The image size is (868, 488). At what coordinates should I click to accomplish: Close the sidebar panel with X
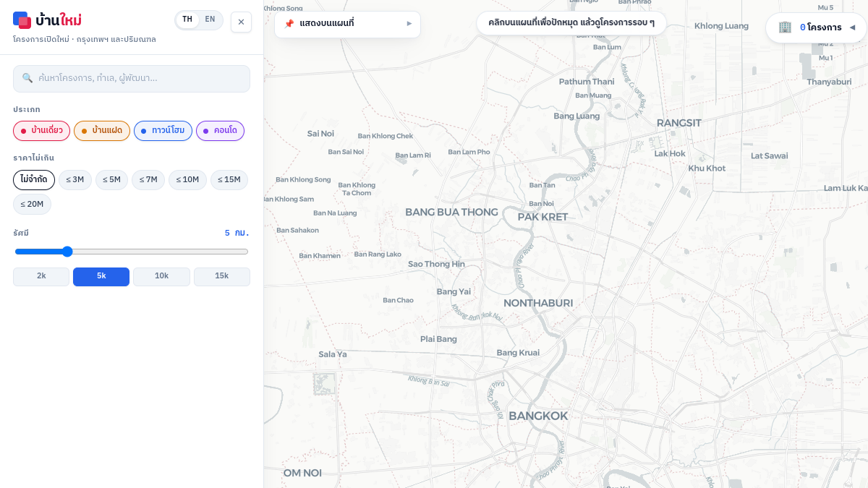[x=242, y=22]
